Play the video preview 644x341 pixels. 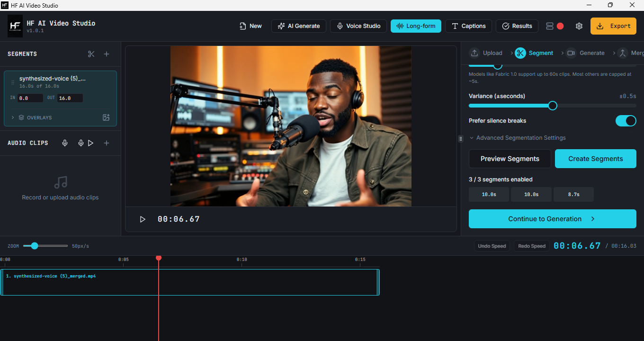click(143, 219)
